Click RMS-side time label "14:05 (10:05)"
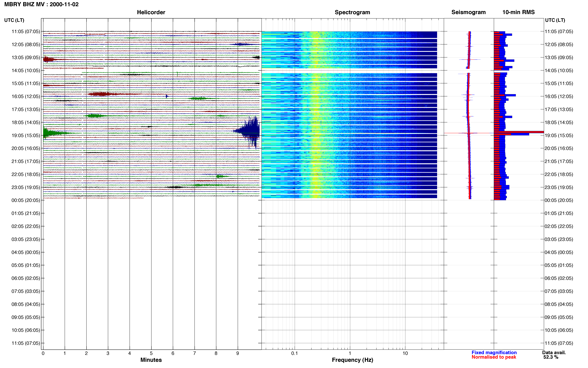Image resolution: width=588 pixels, height=368 pixels. point(559,71)
